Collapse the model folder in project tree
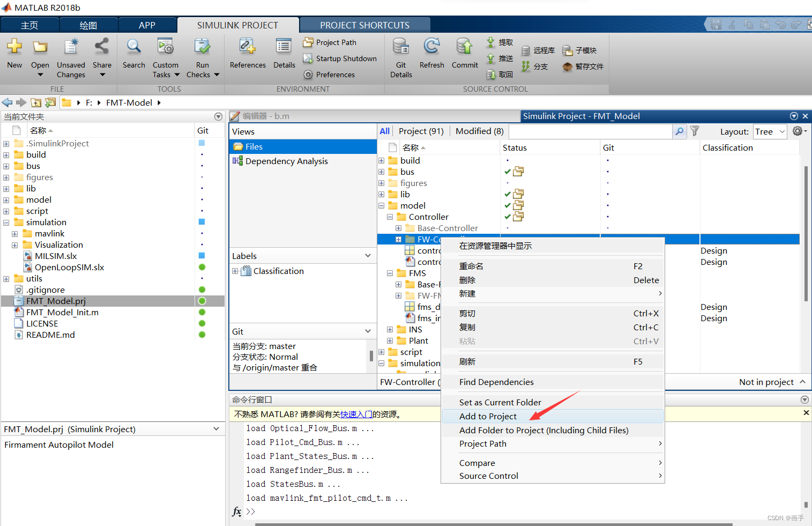The image size is (812, 526). 381,205
